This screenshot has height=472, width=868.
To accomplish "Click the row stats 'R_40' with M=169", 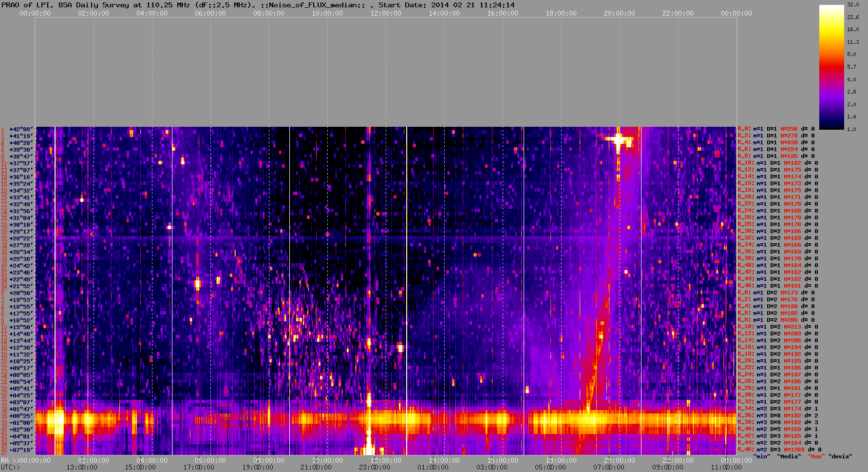I will [778, 430].
